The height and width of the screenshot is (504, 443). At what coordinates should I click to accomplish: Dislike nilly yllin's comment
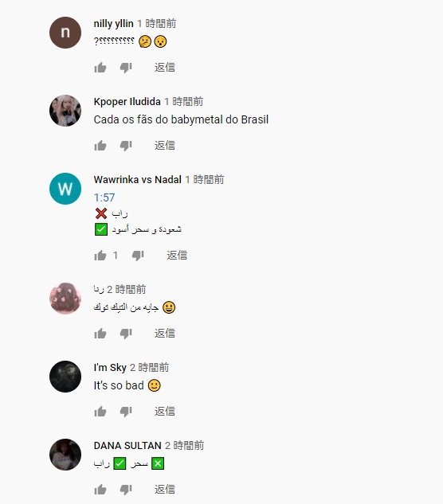pos(126,68)
